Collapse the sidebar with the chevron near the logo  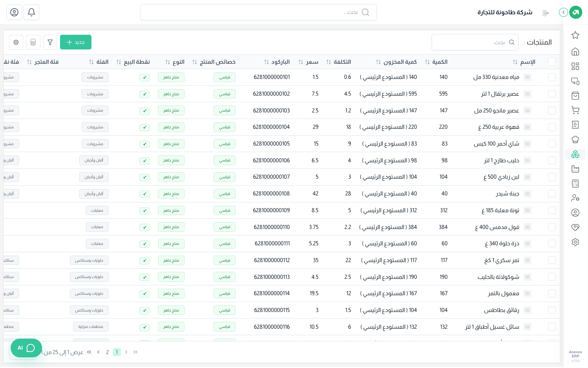(x=563, y=12)
